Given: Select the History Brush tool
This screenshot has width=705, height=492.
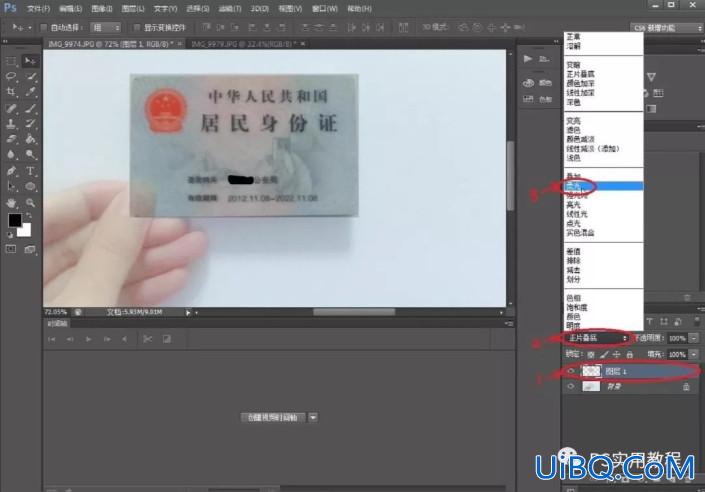Looking at the screenshot, I should [30, 124].
